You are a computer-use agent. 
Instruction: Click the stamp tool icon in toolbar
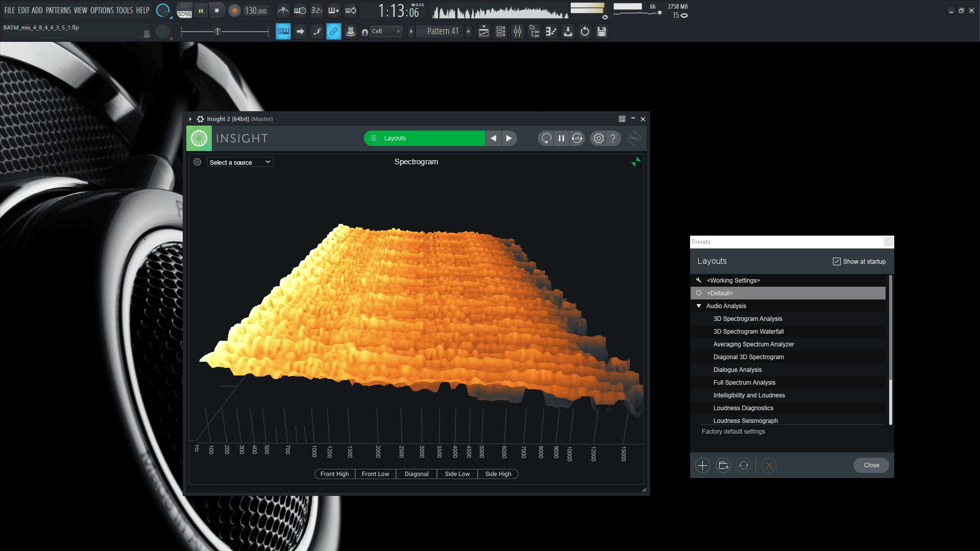351,32
